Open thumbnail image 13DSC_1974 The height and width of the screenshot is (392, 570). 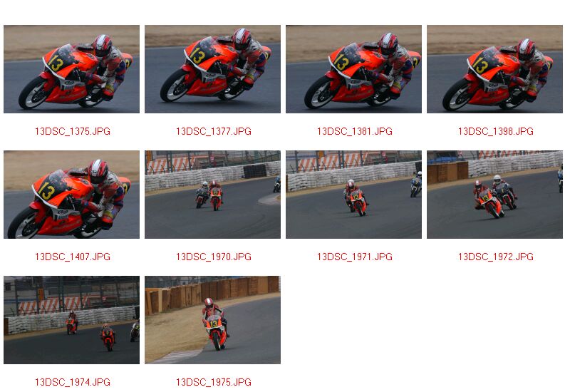tap(72, 320)
